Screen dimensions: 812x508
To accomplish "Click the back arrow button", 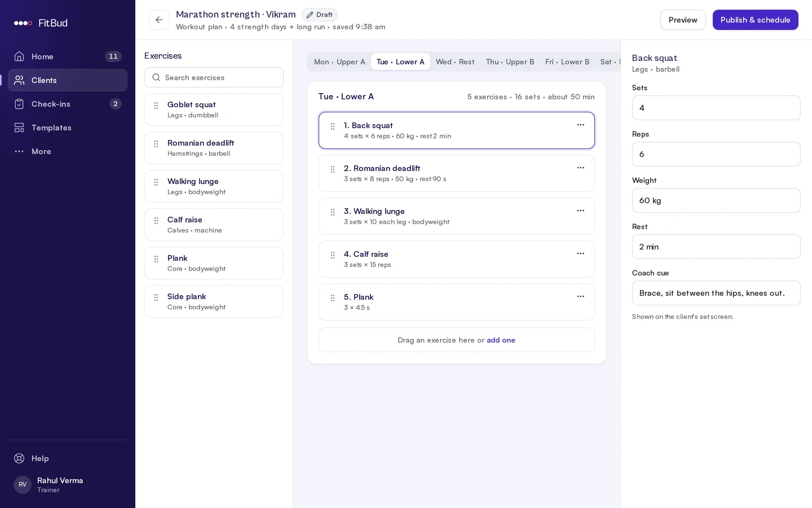I will click(159, 20).
